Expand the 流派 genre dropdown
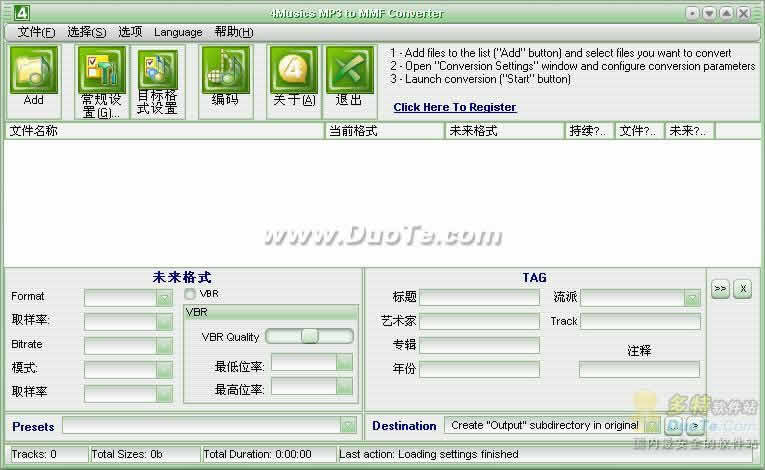Image resolution: width=765 pixels, height=470 pixels. (692, 298)
